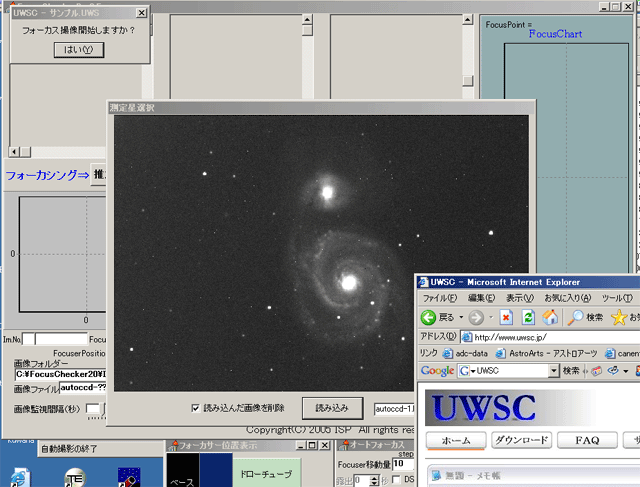Image resolution: width=640 pixels, height=487 pixels.
Task: Click the Google toolbar blue page-info icon
Action: [x=613, y=371]
